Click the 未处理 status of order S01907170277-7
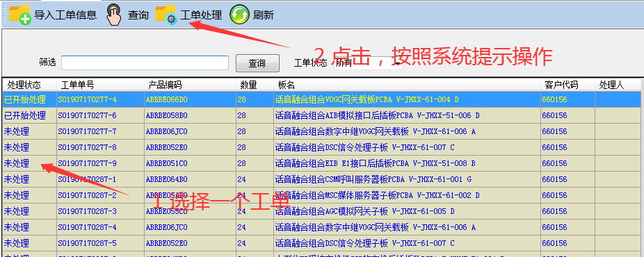 [17, 131]
